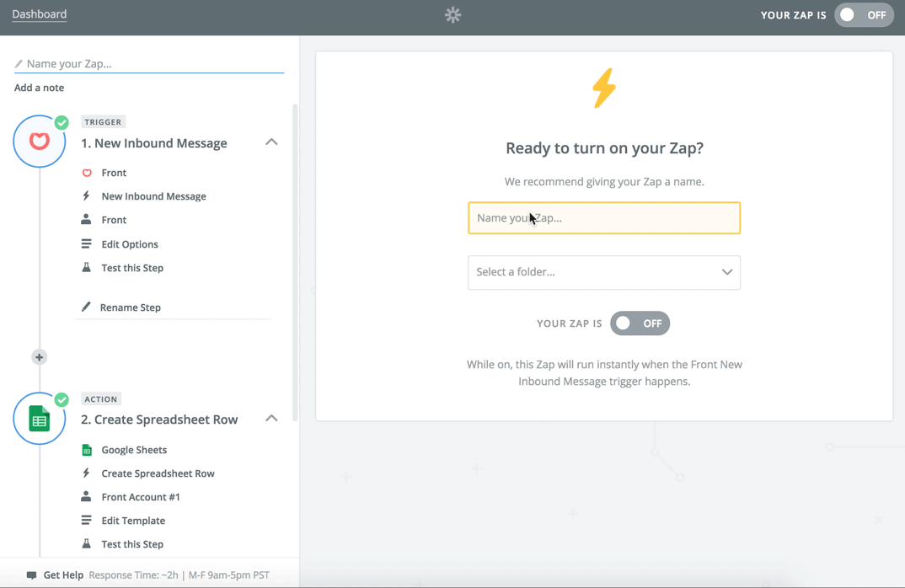Open the Select a folder dropdown
This screenshot has height=588, width=905.
603,272
